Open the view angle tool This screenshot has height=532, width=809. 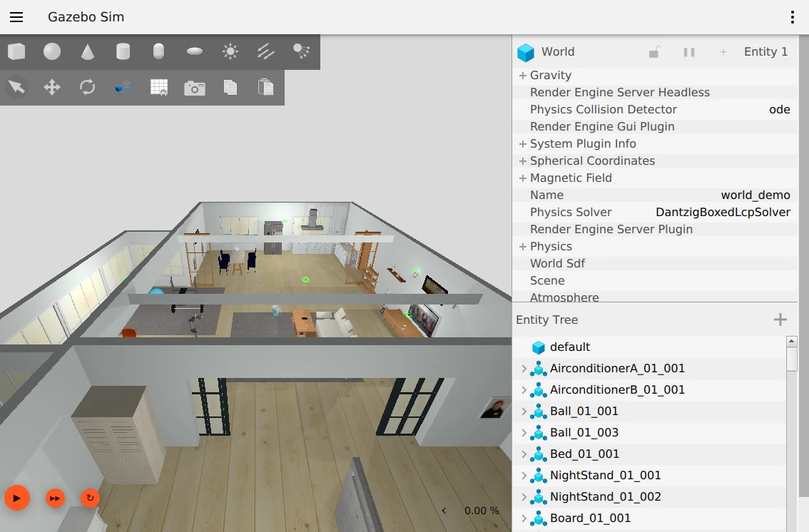(123, 88)
